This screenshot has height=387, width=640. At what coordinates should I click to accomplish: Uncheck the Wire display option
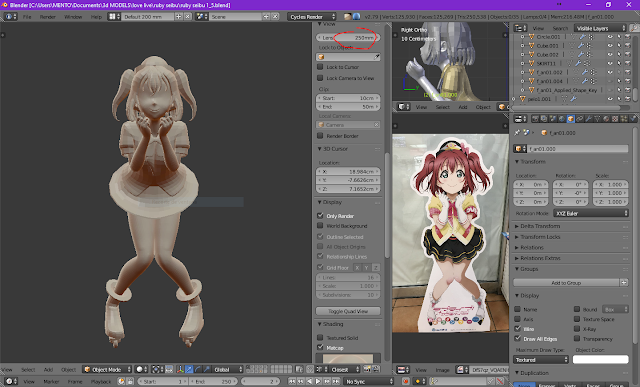[518, 329]
